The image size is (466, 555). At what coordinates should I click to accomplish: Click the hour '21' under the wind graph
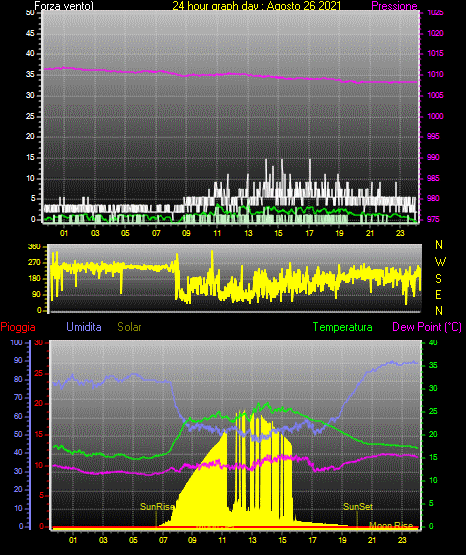(x=370, y=233)
